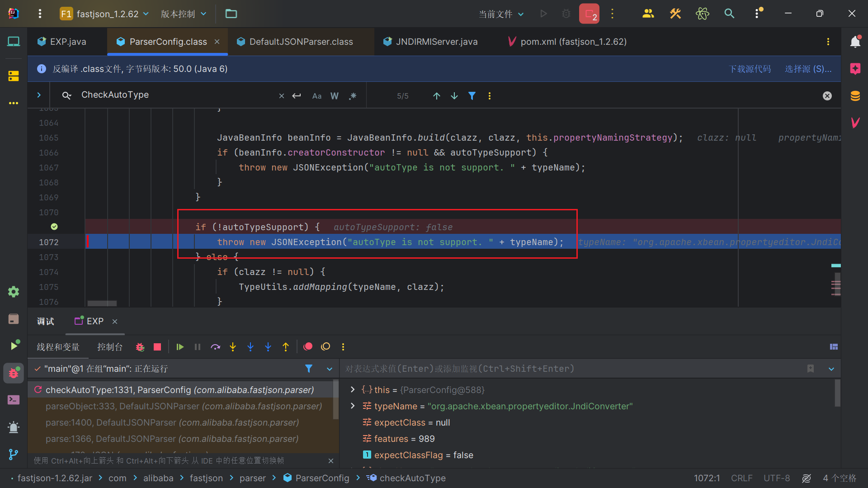Open Search Everywhere magnifier
The image size is (868, 488).
coord(729,14)
